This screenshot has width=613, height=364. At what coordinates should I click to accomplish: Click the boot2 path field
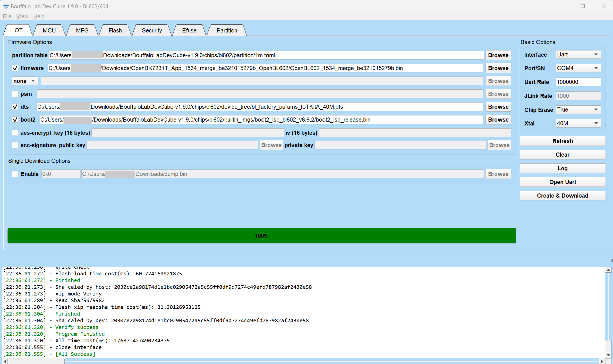tap(261, 120)
